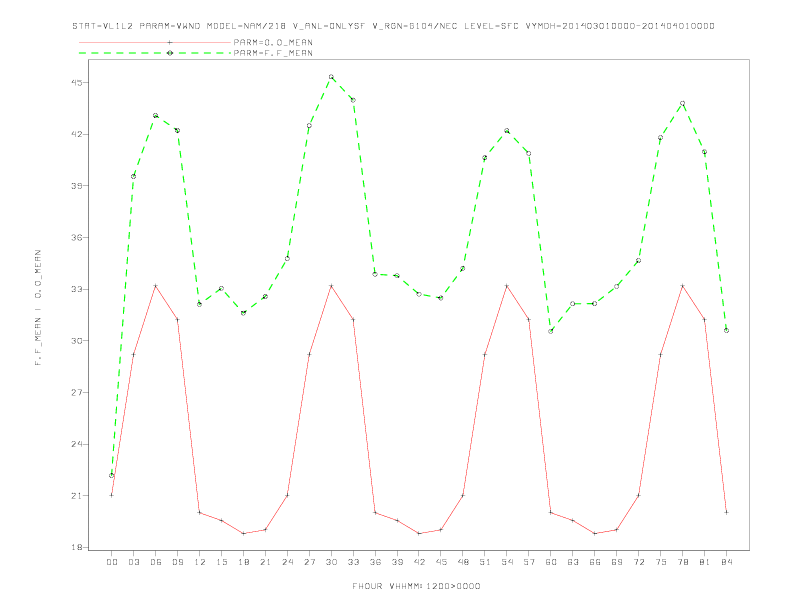Select red O.O_MEAN point at hour 84
Viewport: 792px width, 612px height.
click(x=727, y=512)
